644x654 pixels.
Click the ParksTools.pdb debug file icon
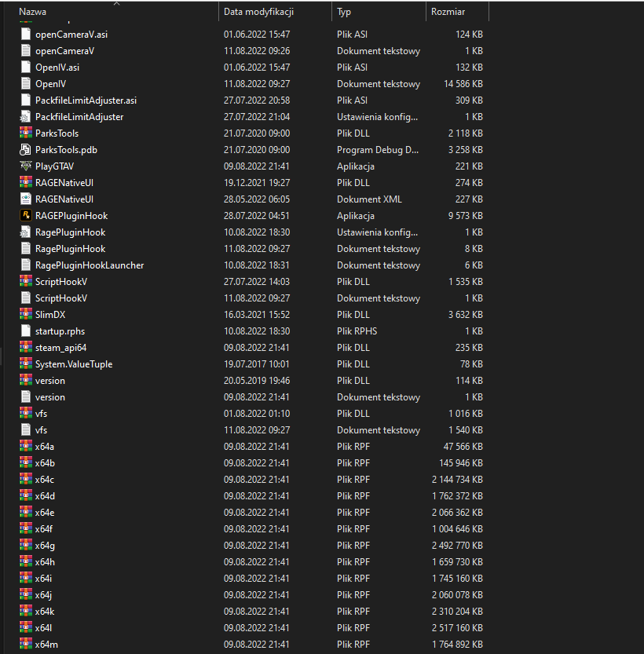pyautogui.click(x=26, y=150)
